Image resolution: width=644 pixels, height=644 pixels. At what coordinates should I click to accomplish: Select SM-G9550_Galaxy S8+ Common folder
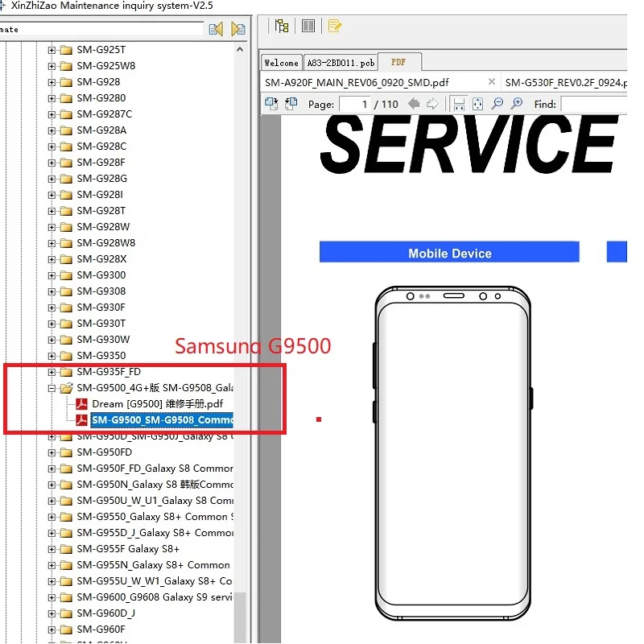(x=155, y=517)
